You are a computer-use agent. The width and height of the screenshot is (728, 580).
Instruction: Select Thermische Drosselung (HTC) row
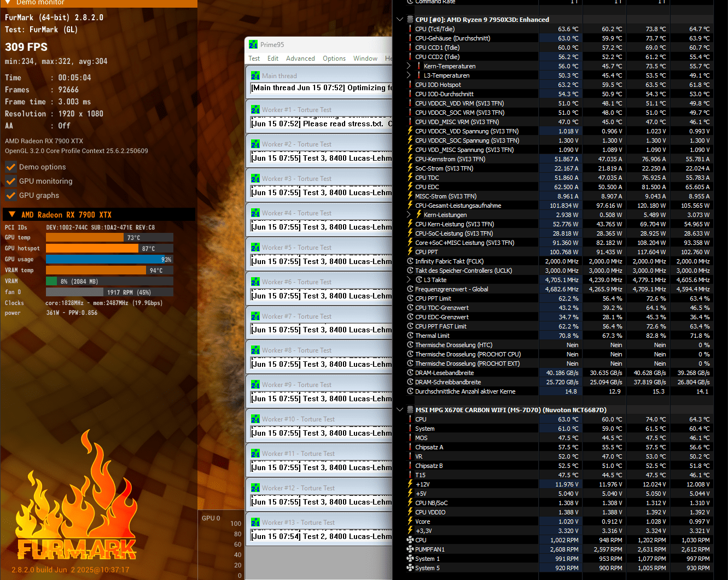tap(559, 345)
